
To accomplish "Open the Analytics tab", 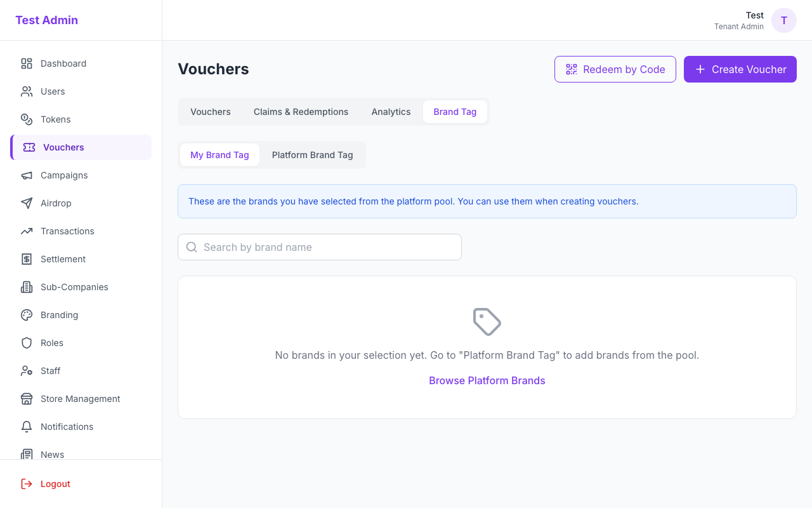I will click(391, 112).
